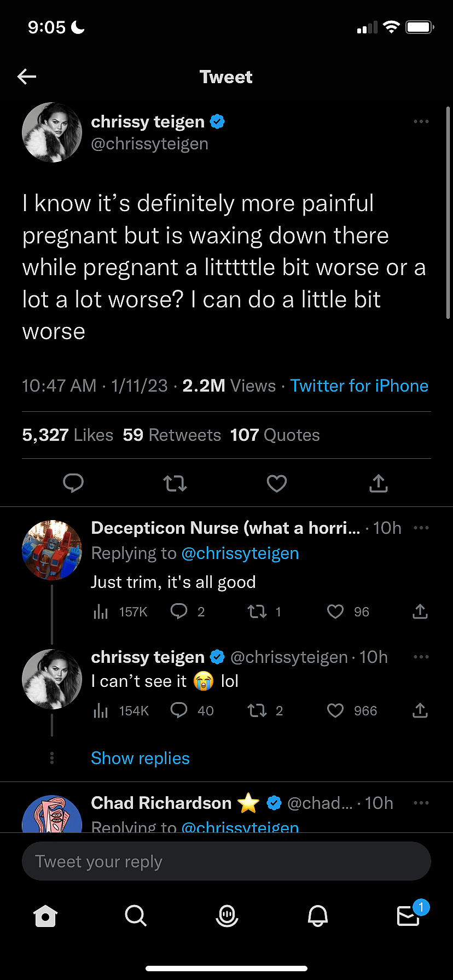Expand thread with Show replies
The image size is (453, 980).
click(x=140, y=758)
